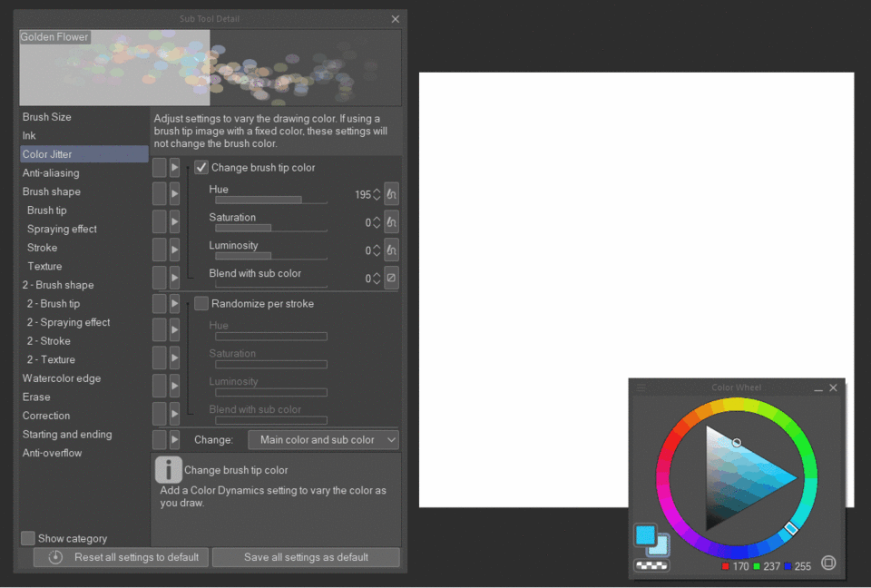
Task: Click the Hue value field showing 195
Action: pos(362,194)
